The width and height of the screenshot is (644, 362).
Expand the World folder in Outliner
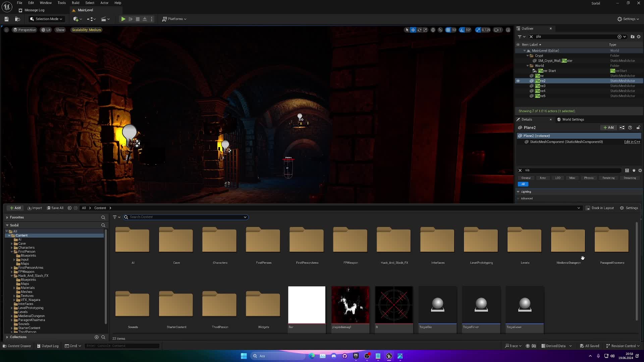coord(528,65)
